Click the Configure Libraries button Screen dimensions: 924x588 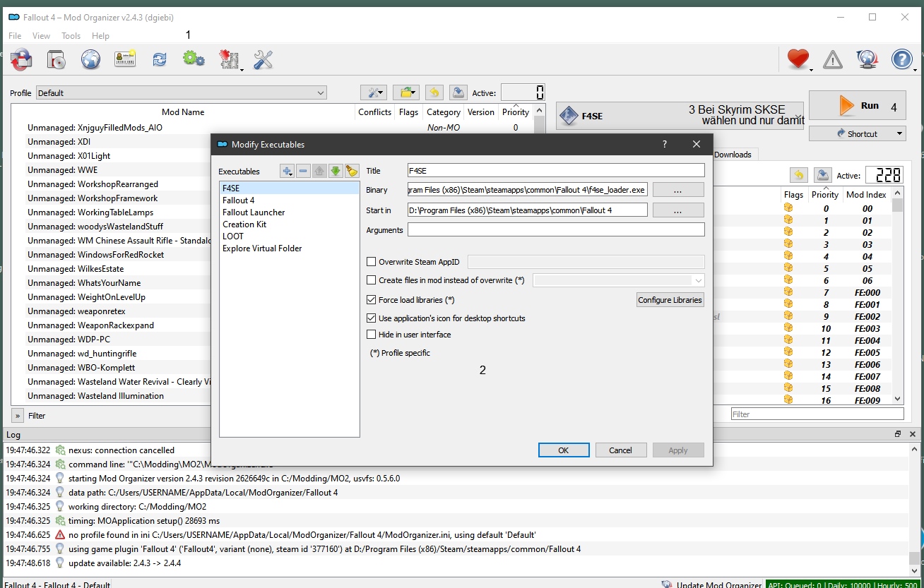670,300
